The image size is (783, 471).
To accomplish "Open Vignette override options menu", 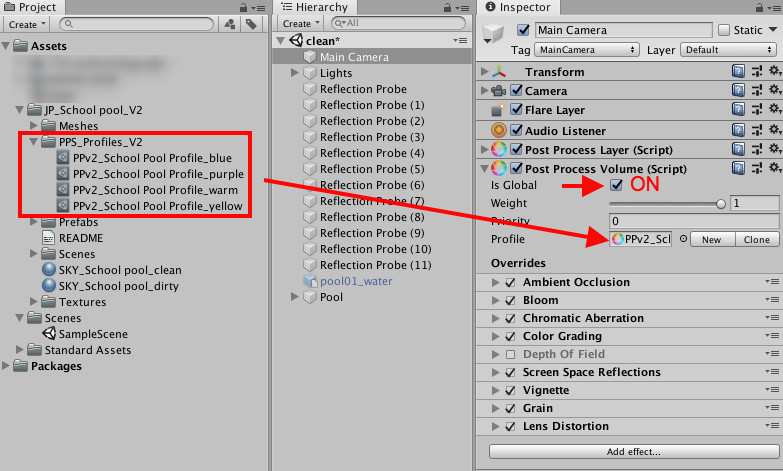I will coord(772,390).
